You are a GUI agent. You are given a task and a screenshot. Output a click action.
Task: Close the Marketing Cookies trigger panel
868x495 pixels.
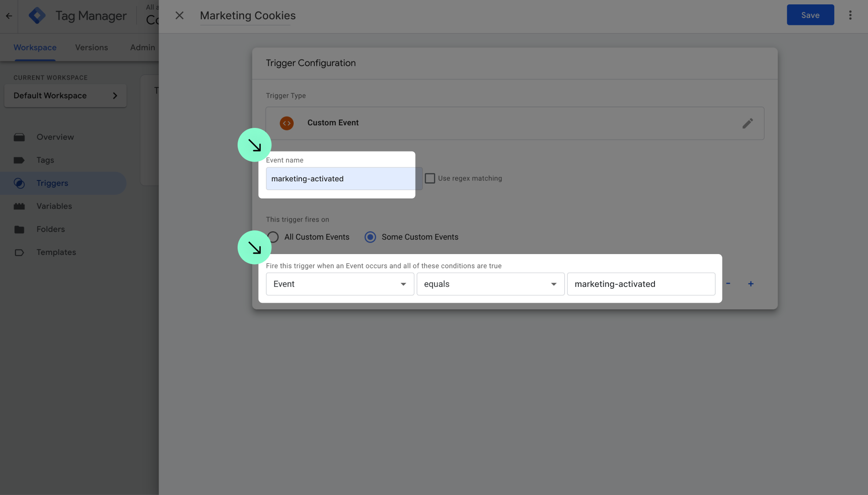tap(179, 16)
